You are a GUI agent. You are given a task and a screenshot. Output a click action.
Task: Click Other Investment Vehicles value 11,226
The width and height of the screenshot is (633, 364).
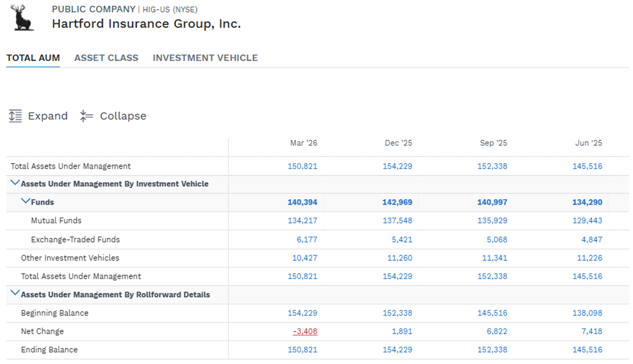(589, 258)
